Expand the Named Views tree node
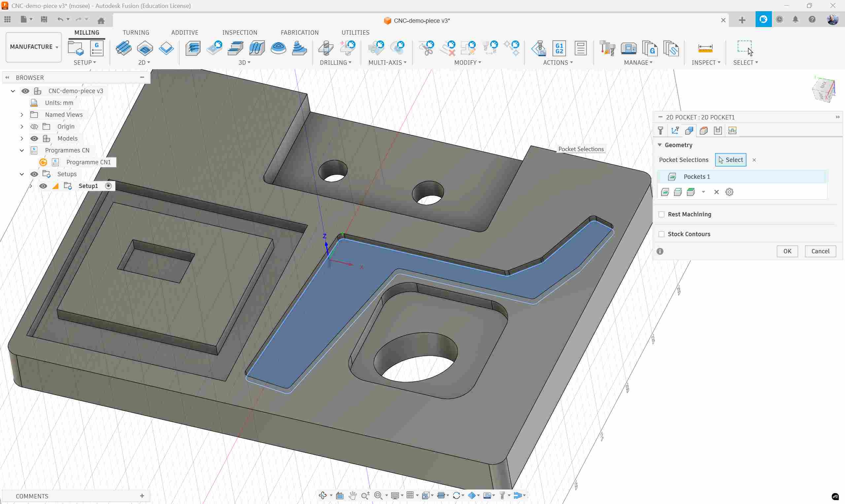 coord(22,114)
